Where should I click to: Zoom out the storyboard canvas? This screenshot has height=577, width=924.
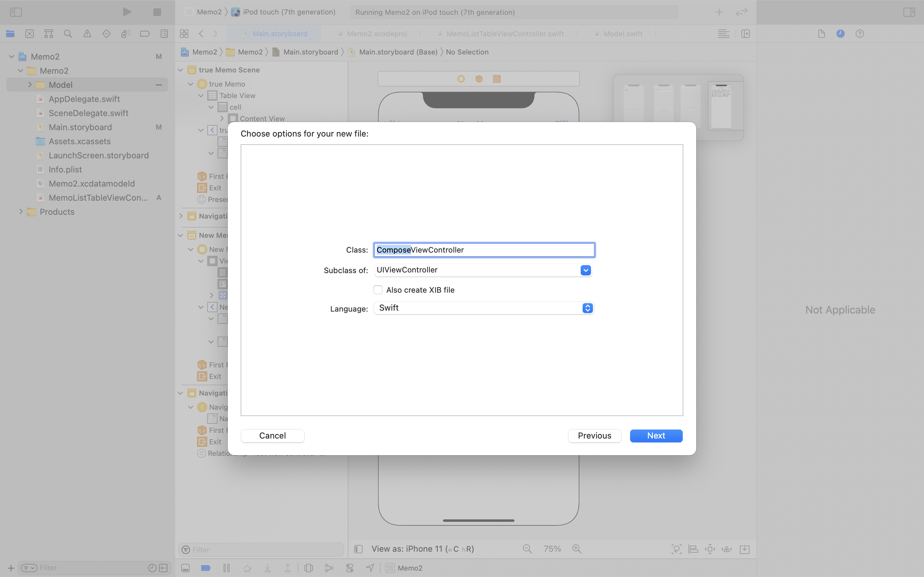(527, 549)
